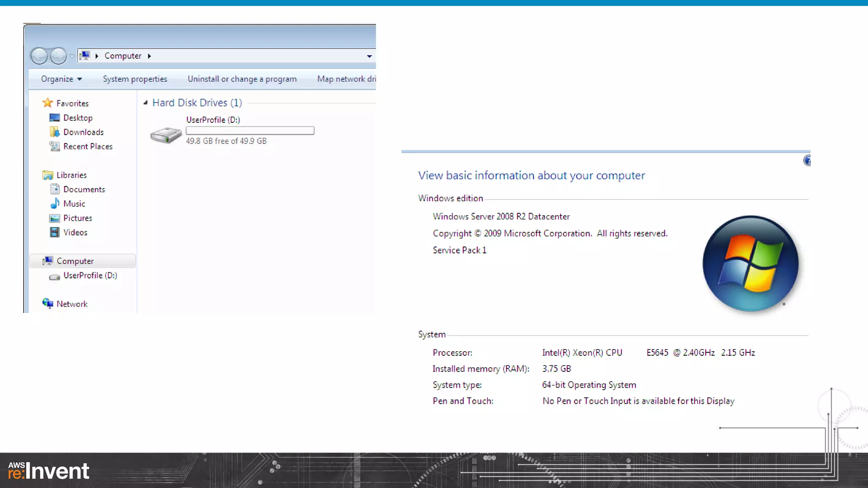Click the recent pages arrow beside Forward
This screenshot has width=868, height=488.
[72, 56]
